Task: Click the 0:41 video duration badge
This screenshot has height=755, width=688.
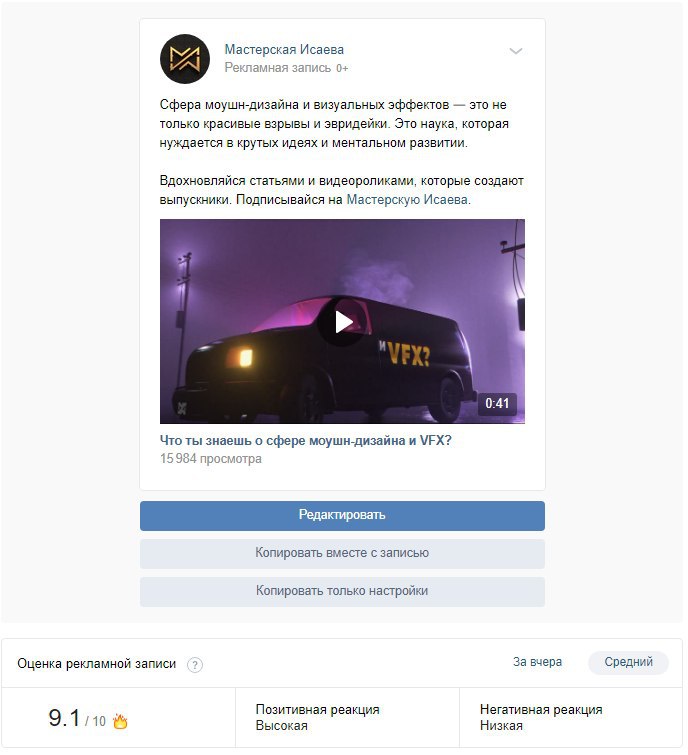Action: click(x=497, y=403)
